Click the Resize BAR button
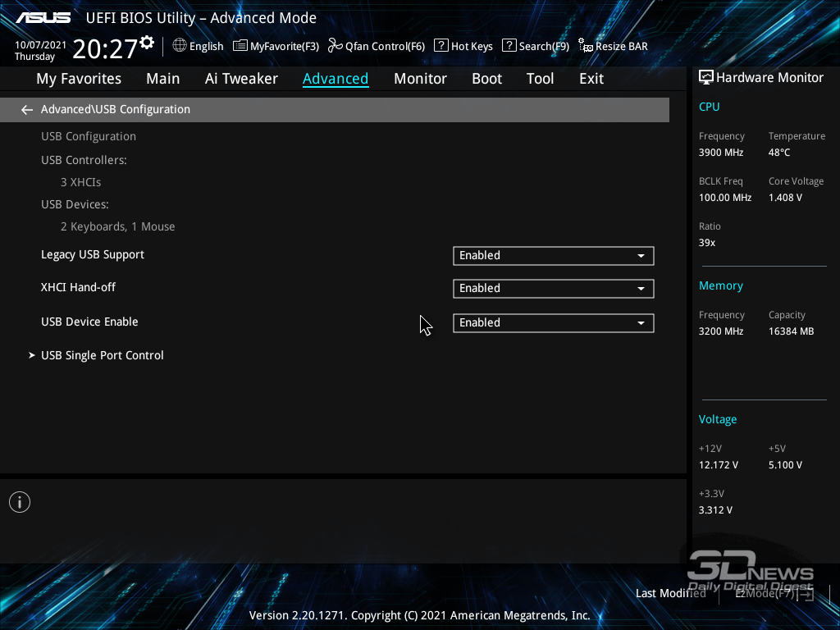840x630 pixels. (x=614, y=46)
